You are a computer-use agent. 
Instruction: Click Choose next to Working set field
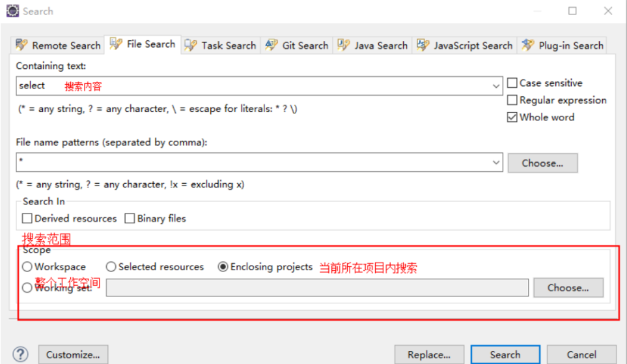click(x=568, y=288)
